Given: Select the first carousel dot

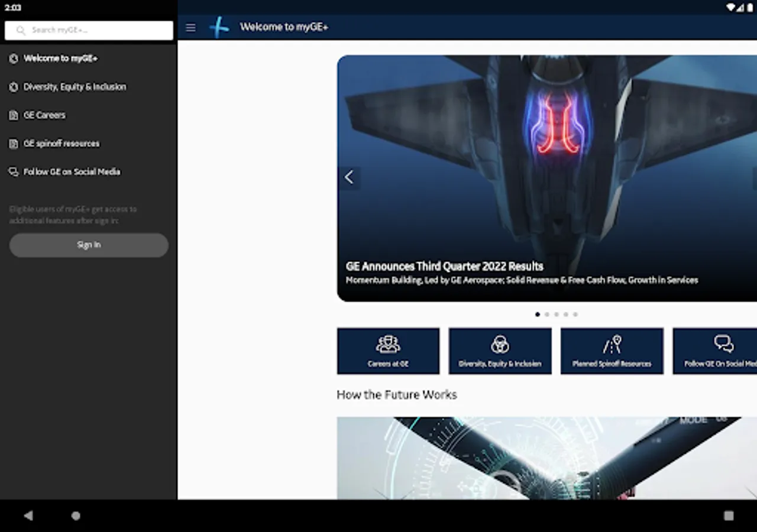Looking at the screenshot, I should (537, 314).
